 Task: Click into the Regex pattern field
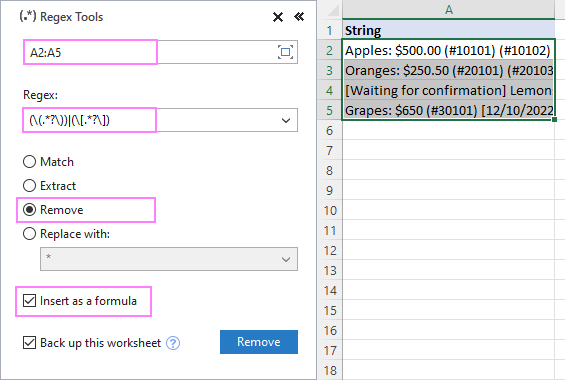click(151, 120)
